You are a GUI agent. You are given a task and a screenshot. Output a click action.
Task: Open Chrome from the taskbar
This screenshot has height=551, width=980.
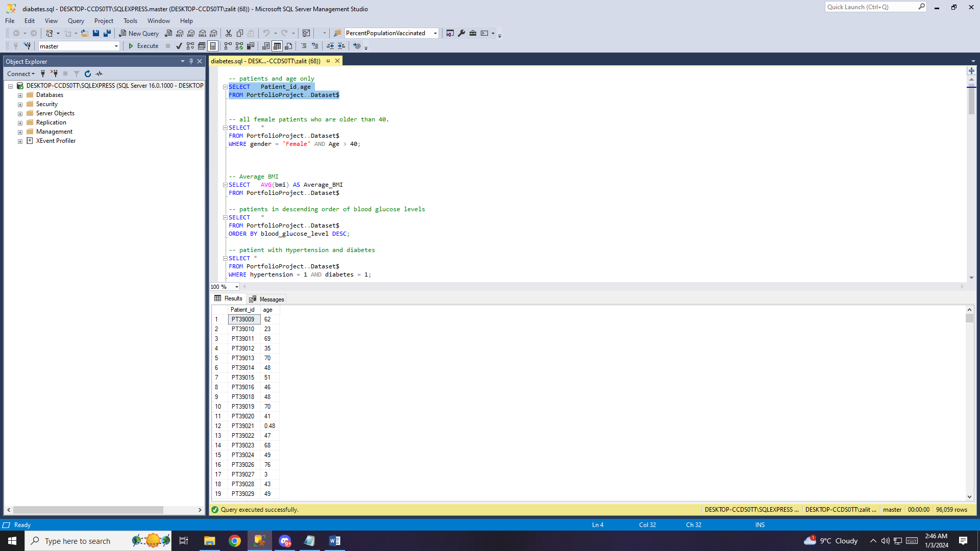(x=235, y=541)
